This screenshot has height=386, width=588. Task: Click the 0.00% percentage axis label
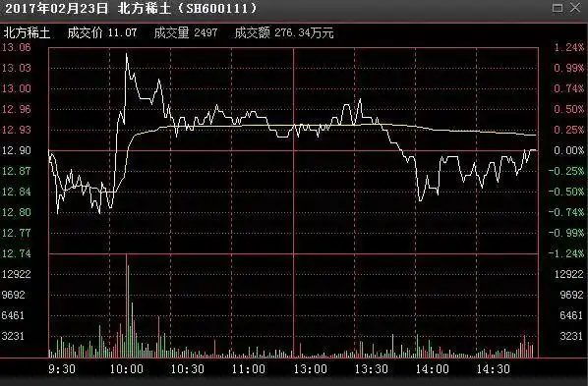[x=569, y=150]
